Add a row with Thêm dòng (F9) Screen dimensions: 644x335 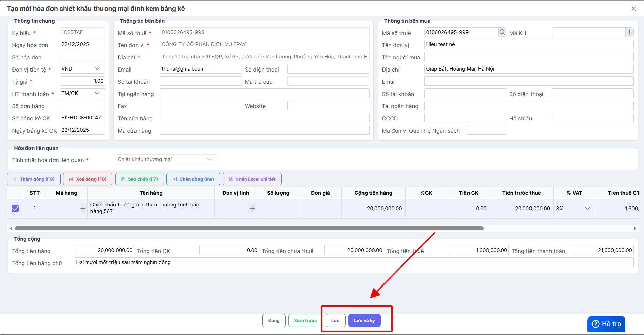tap(34, 179)
